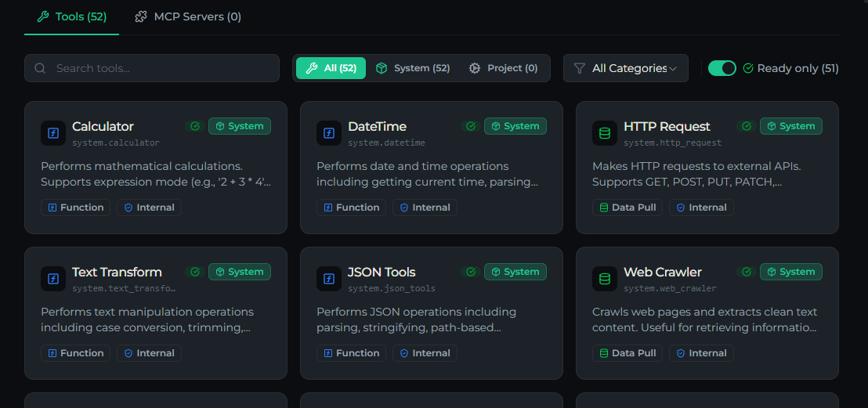Toggle the Ready only switch
The width and height of the screenshot is (868, 408).
pyautogui.click(x=722, y=68)
